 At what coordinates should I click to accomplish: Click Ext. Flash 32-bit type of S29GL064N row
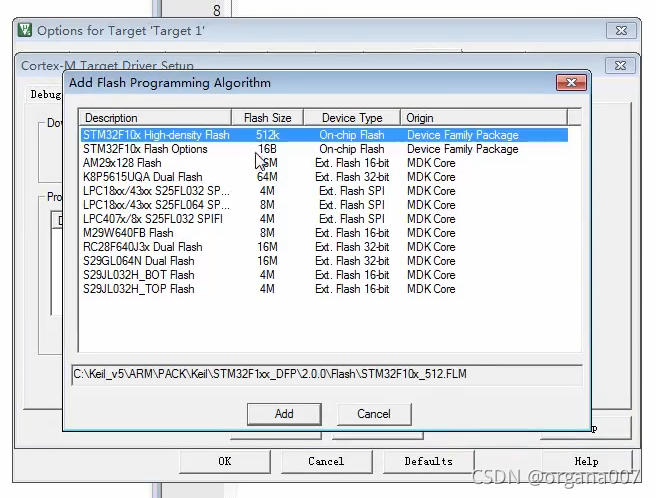352,261
